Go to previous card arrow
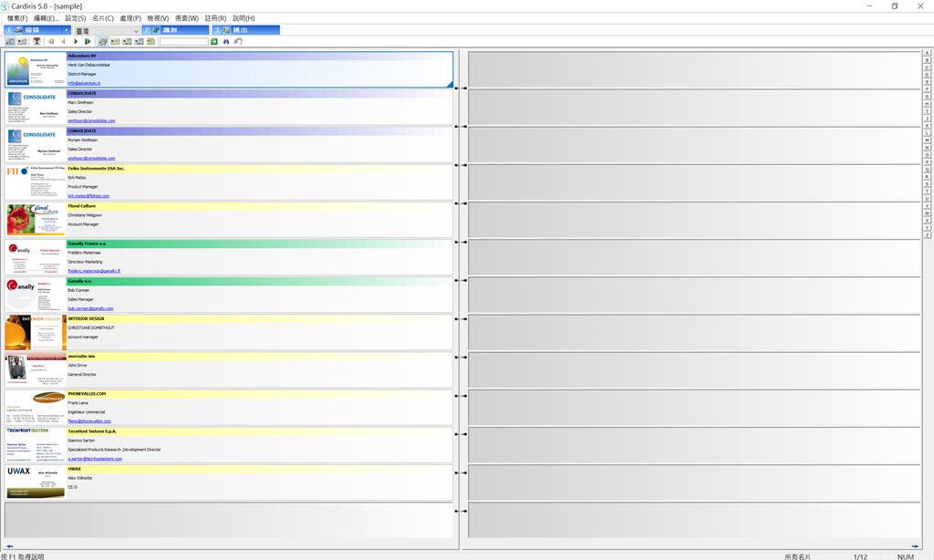 63,42
